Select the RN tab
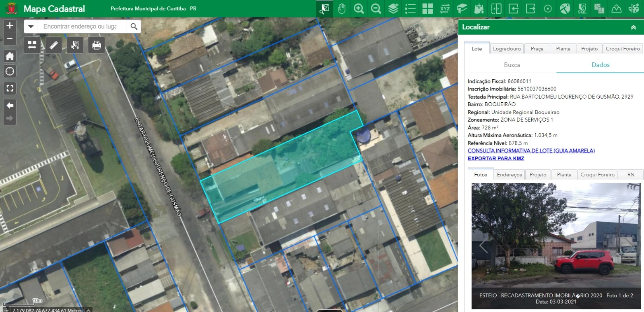644x312 pixels. (x=631, y=175)
